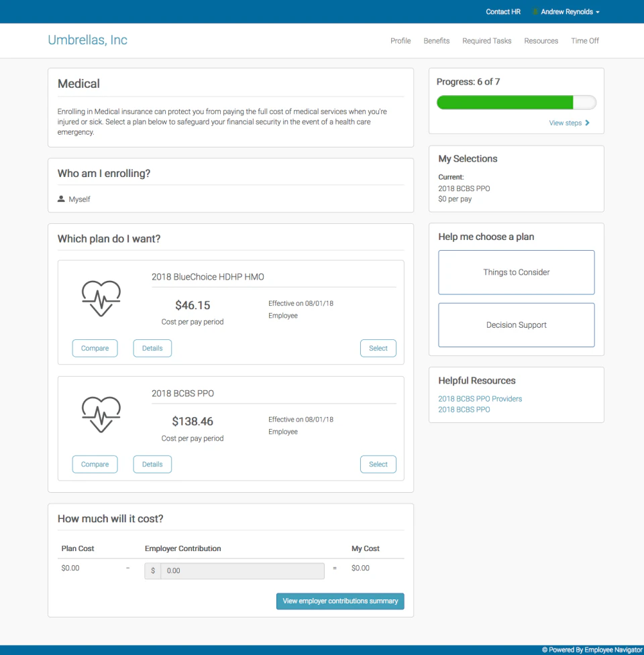Click the enrollment progress bar
Screen dimensions: 644x655
(516, 102)
